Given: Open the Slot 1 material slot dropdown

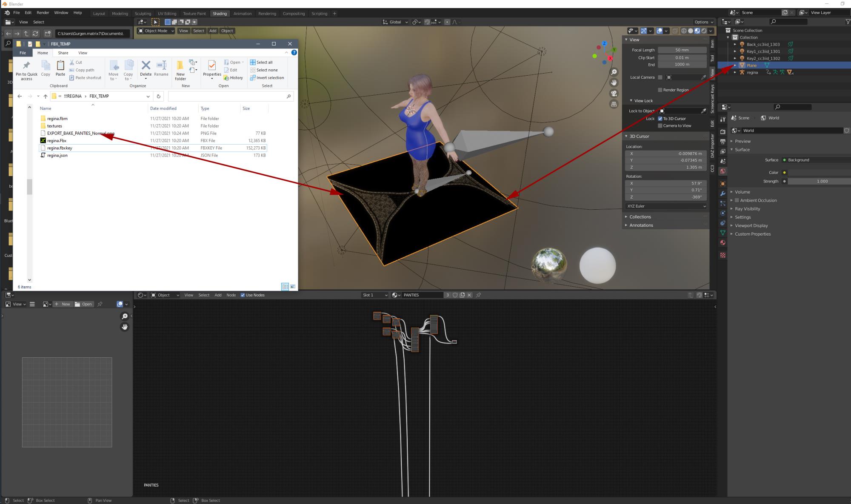Looking at the screenshot, I should click(x=374, y=295).
